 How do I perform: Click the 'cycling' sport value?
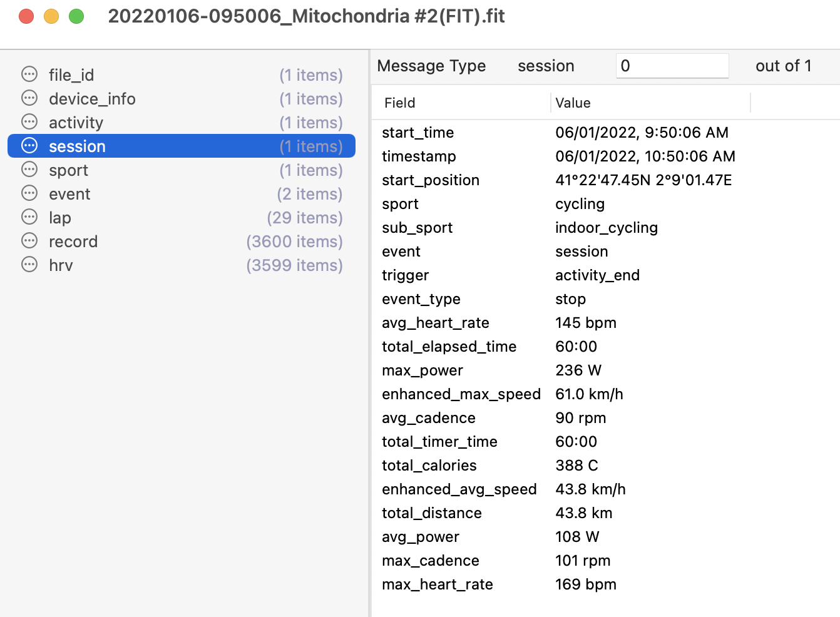580,204
